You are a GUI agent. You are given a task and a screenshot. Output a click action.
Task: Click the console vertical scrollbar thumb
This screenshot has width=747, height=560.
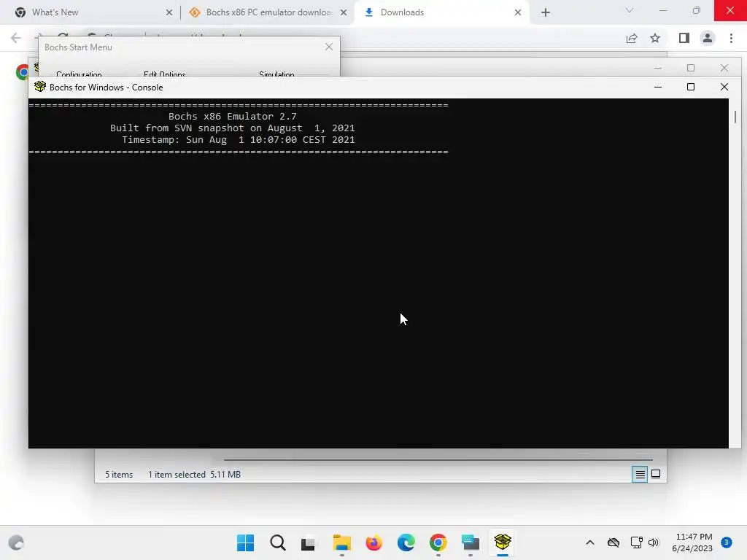(735, 117)
